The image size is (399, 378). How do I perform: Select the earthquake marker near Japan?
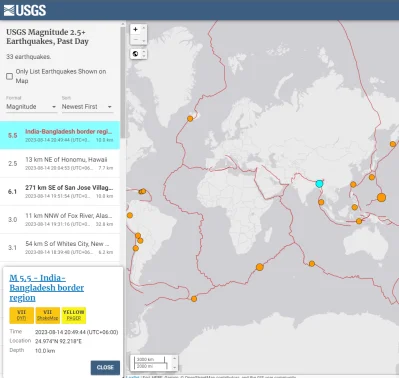coord(393,144)
